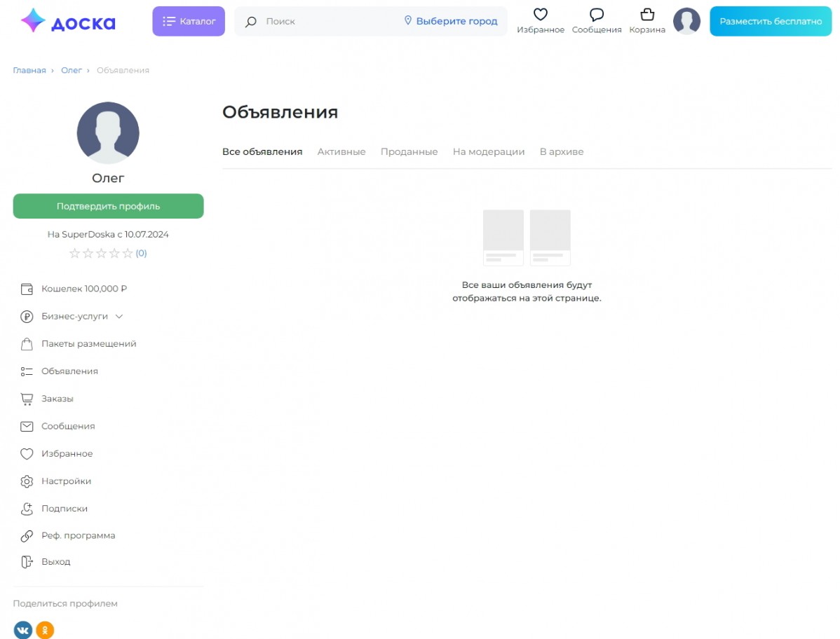Open Сообщения from the sidebar

click(67, 425)
